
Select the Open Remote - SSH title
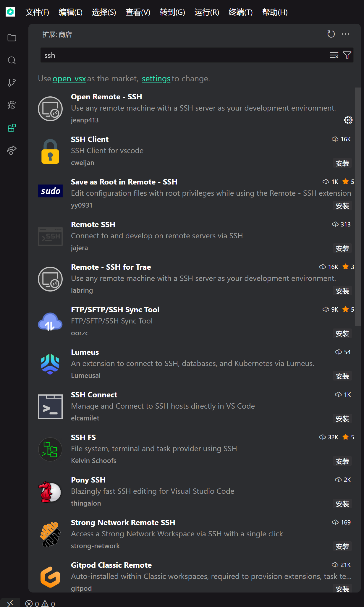106,97
